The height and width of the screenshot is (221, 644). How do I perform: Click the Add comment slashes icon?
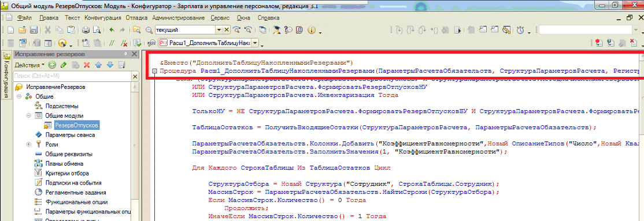111,43
